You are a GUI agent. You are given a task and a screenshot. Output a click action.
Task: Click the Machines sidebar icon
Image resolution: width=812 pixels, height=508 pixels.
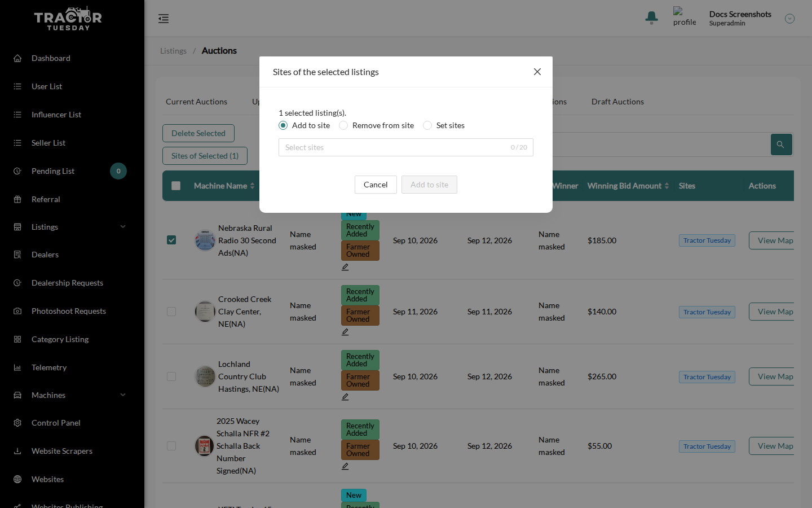(x=17, y=395)
